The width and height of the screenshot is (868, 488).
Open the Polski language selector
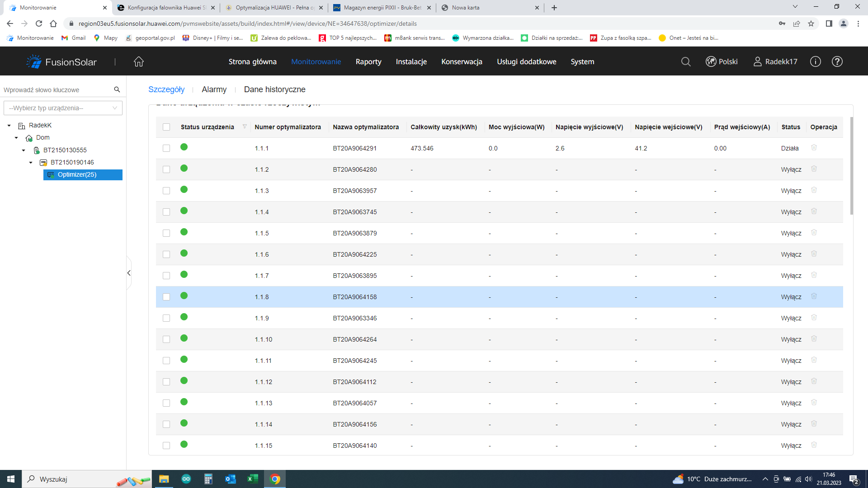coord(722,61)
